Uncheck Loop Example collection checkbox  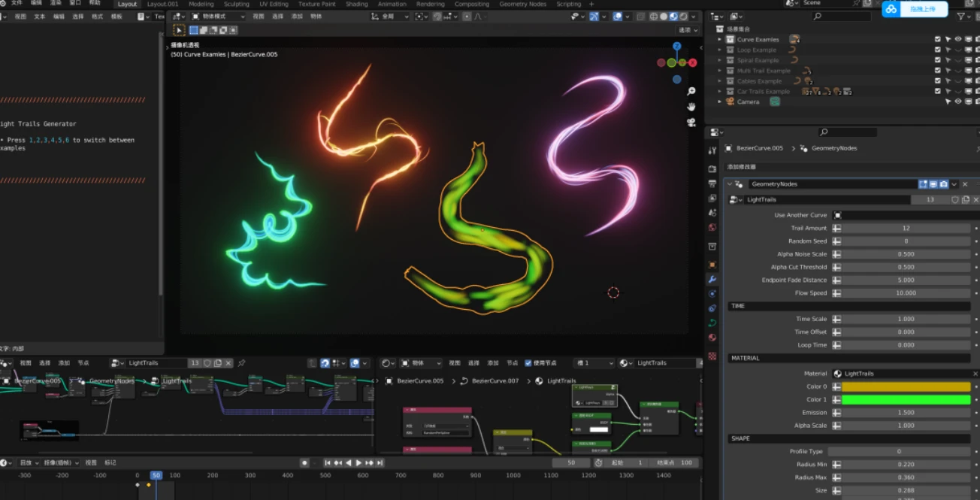pyautogui.click(x=937, y=50)
